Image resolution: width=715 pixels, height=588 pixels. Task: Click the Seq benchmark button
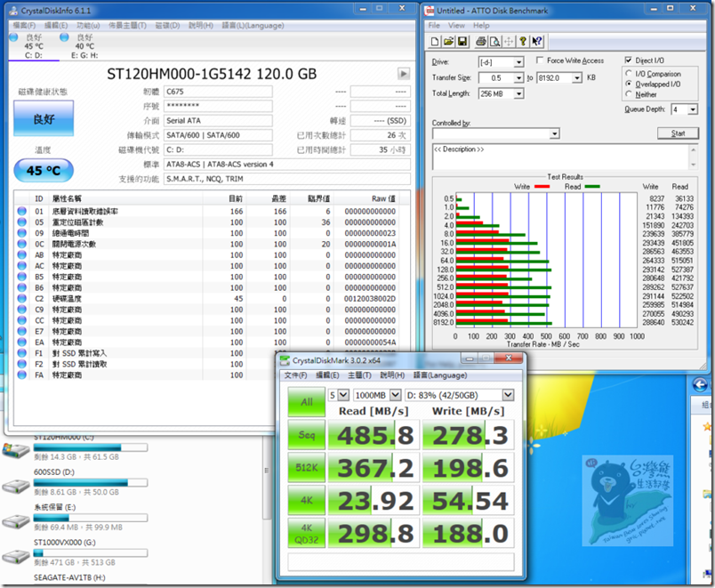(x=306, y=436)
